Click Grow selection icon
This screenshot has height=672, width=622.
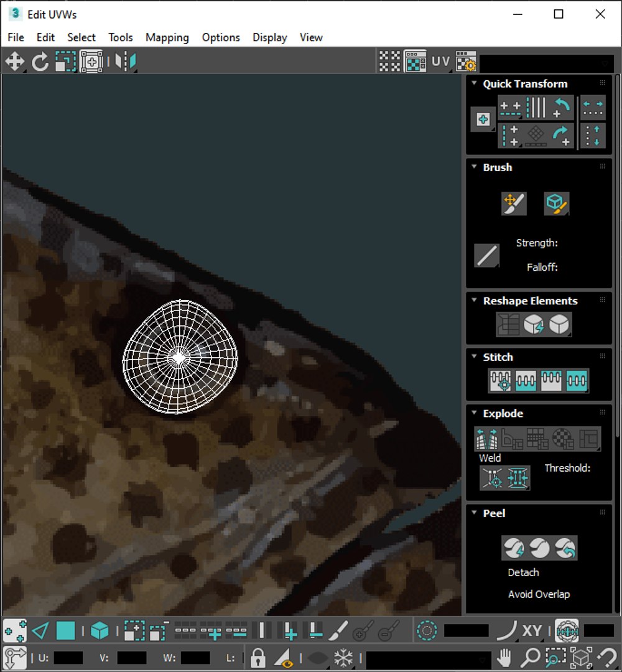(x=134, y=631)
